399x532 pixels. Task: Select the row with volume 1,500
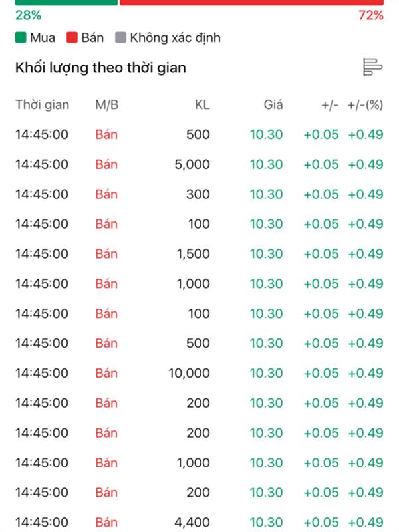(x=199, y=254)
